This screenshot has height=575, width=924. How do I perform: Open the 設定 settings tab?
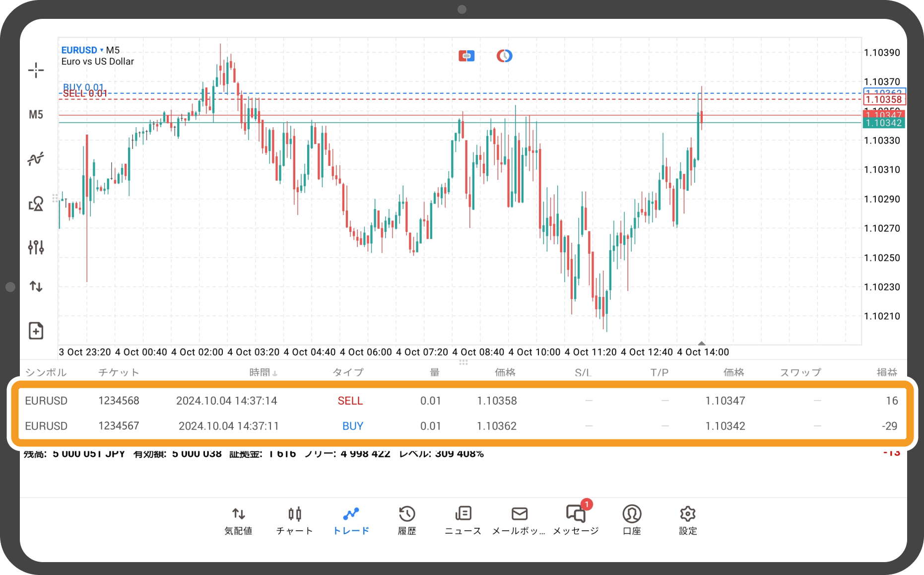click(688, 520)
